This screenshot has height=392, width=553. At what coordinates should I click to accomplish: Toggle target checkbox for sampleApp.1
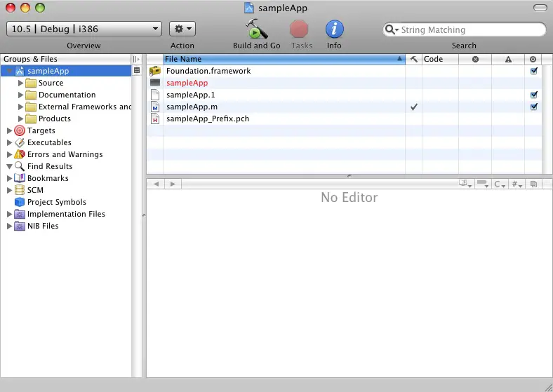(534, 95)
